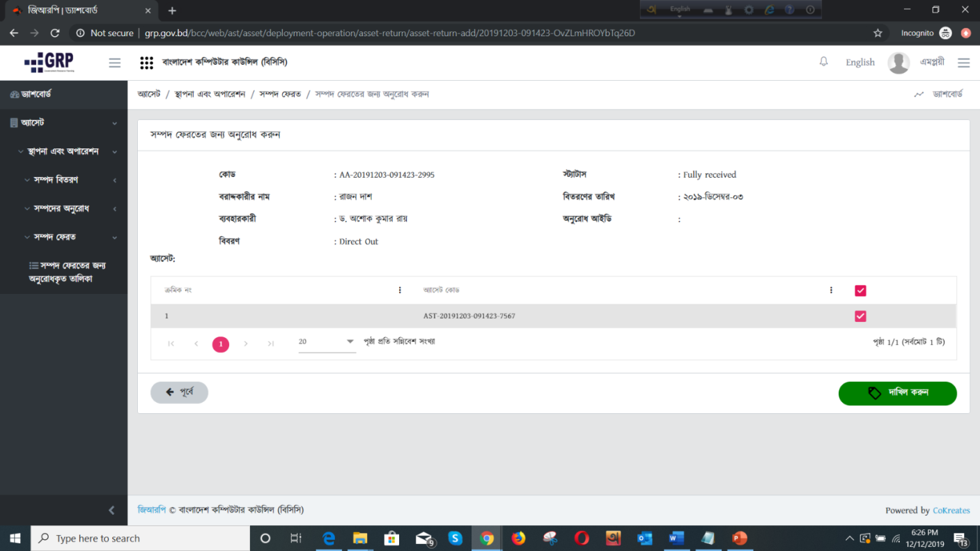
Task: Toggle the select-all checkbox in table header
Action: pyautogui.click(x=860, y=290)
